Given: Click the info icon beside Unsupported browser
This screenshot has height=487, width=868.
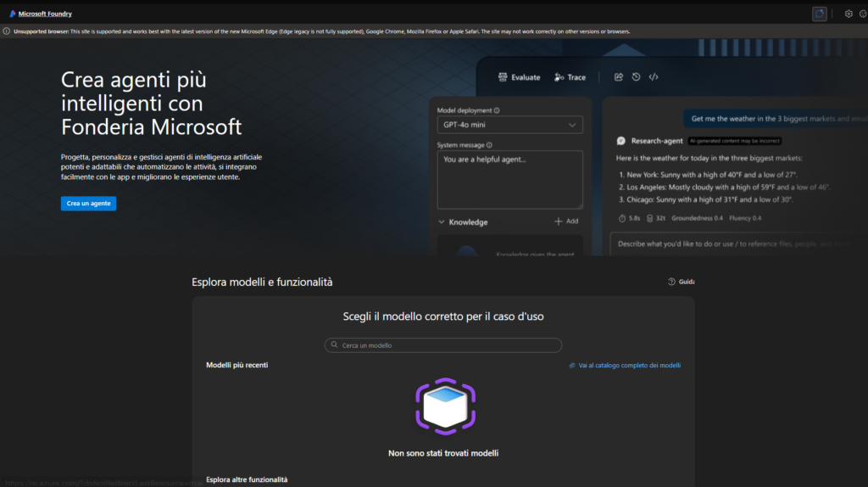Looking at the screenshot, I should coord(7,31).
